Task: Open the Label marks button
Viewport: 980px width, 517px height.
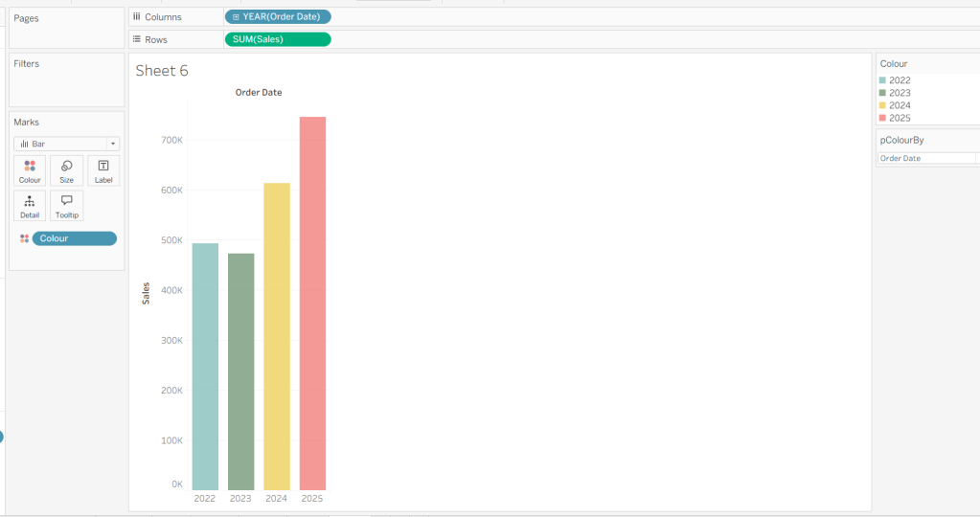Action: tap(103, 170)
